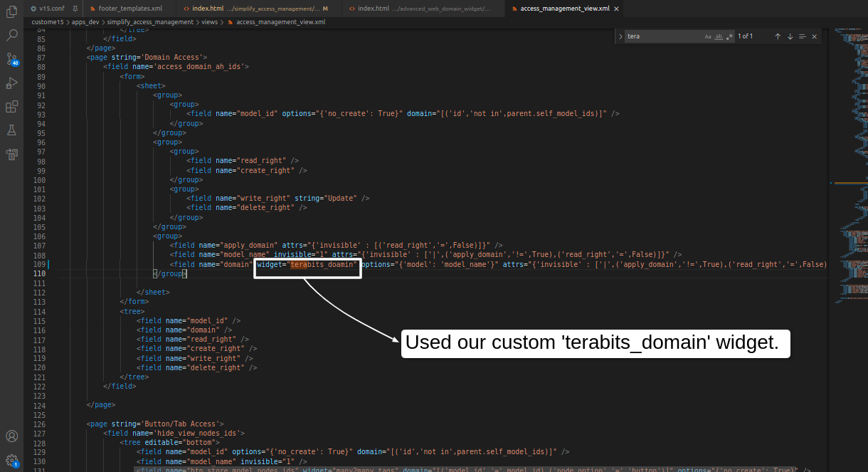
Task: Go to the previous match arrow
Action: (778, 36)
